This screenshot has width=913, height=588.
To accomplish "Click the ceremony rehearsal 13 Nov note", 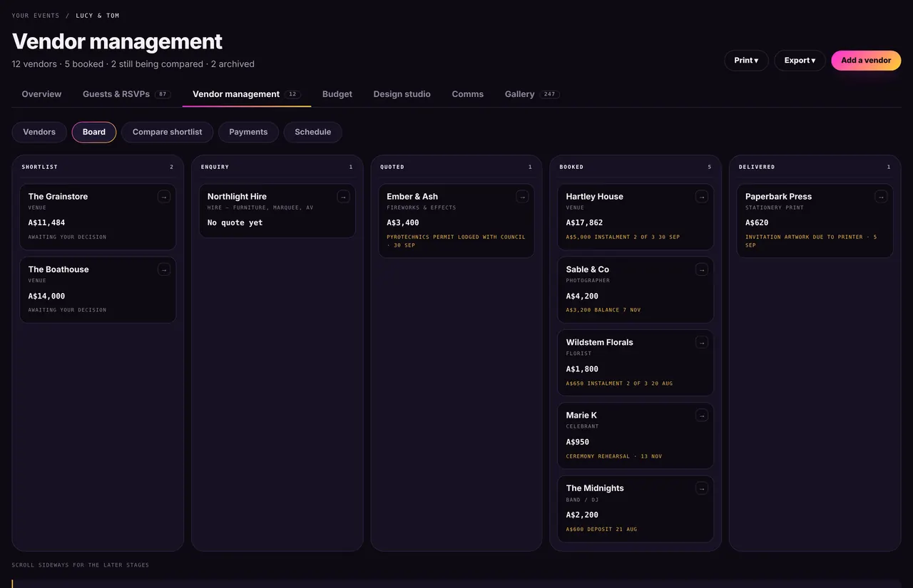I will pyautogui.click(x=614, y=456).
